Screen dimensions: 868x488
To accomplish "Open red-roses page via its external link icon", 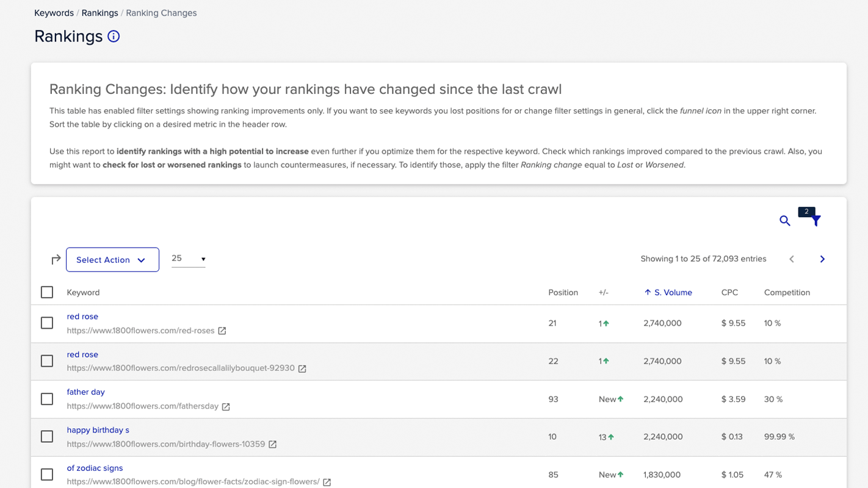I will tap(222, 330).
